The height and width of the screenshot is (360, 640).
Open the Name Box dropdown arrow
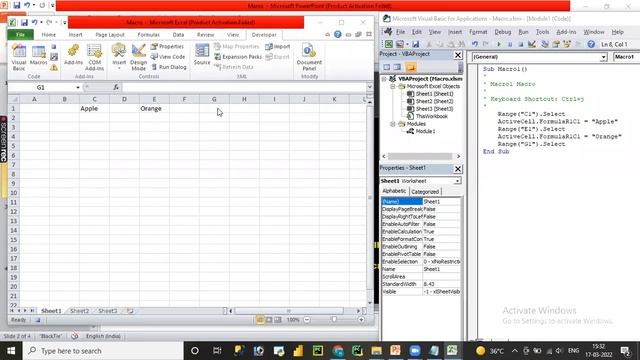[78, 87]
